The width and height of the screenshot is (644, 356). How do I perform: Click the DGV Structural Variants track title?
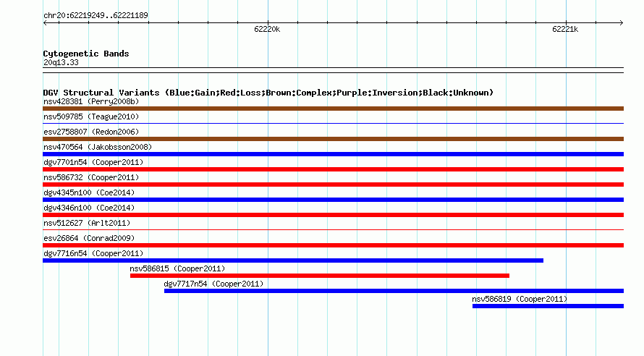pyautogui.click(x=268, y=93)
